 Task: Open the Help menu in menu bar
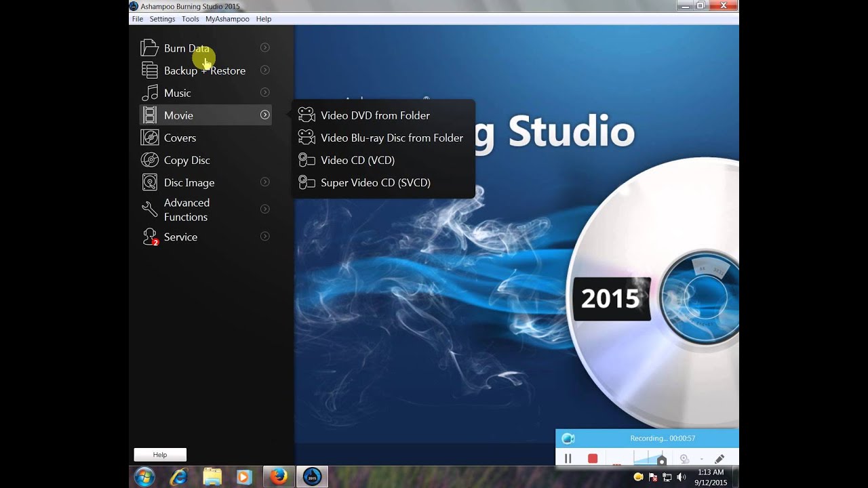point(264,19)
